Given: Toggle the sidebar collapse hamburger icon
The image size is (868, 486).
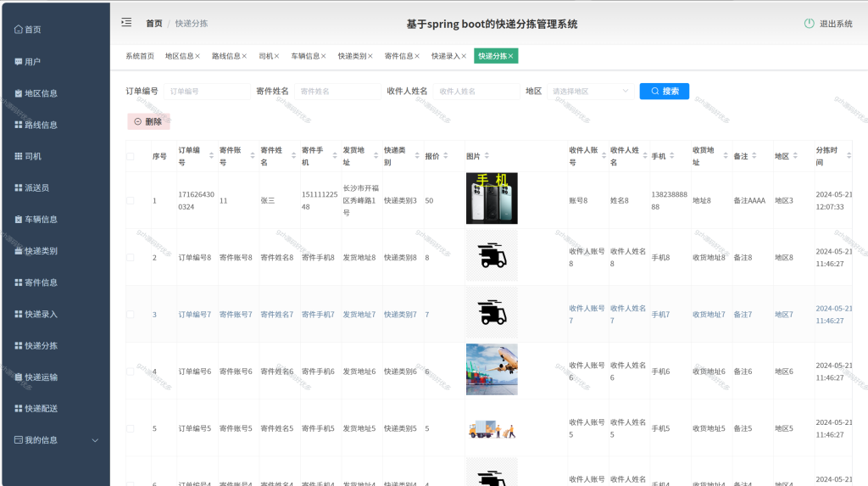Looking at the screenshot, I should tap(126, 22).
